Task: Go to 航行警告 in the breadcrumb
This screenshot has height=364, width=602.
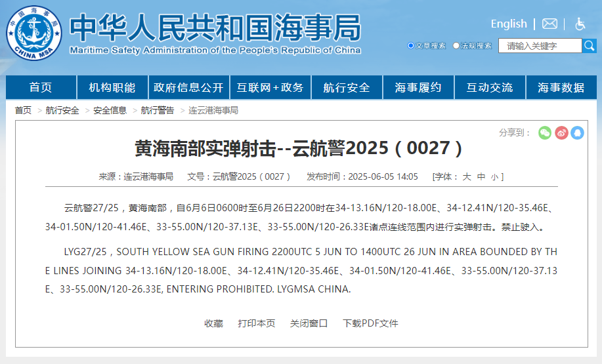Action: click(x=158, y=110)
